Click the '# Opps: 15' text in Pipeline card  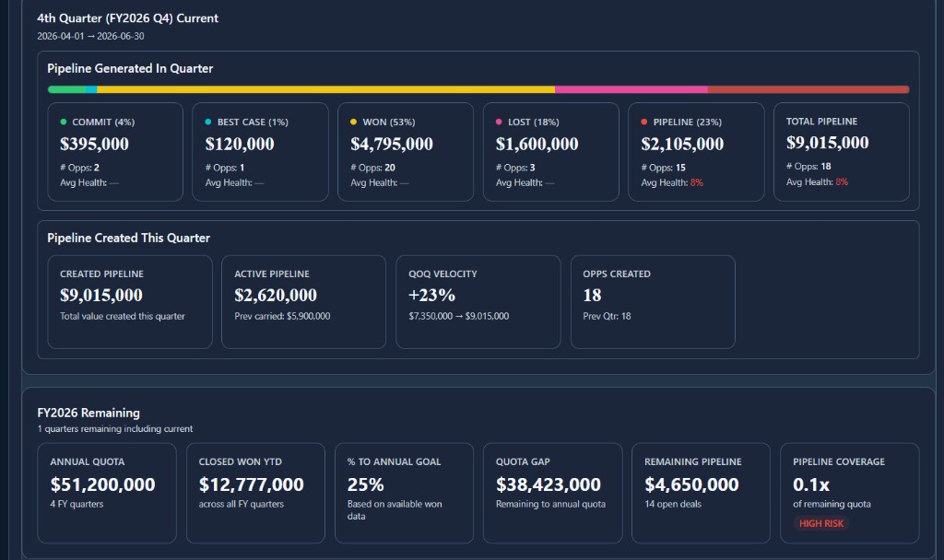(663, 168)
